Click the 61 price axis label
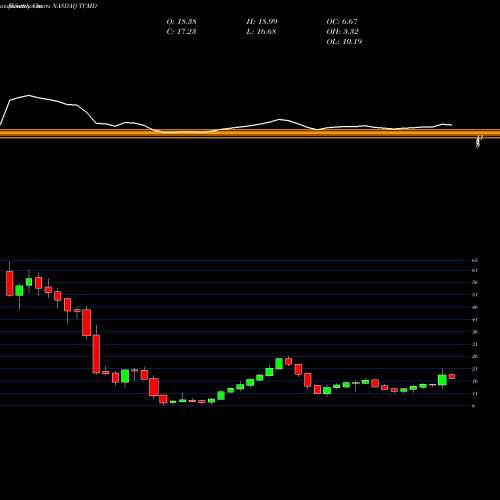Viewport: 500px width, 500px height. click(475, 270)
